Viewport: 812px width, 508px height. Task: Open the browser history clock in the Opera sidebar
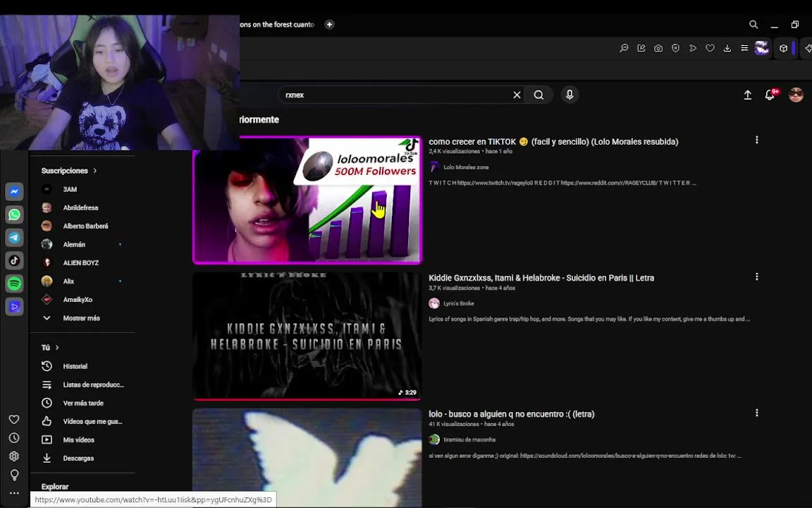[x=14, y=438]
